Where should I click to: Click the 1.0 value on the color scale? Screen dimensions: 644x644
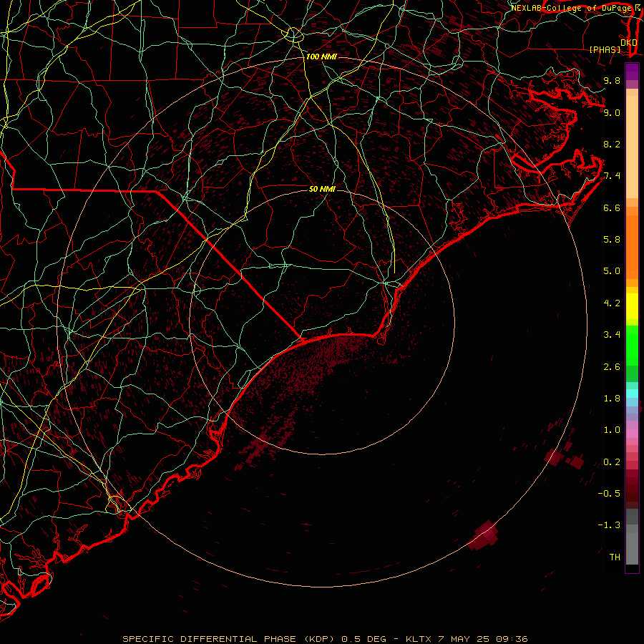[x=612, y=430]
